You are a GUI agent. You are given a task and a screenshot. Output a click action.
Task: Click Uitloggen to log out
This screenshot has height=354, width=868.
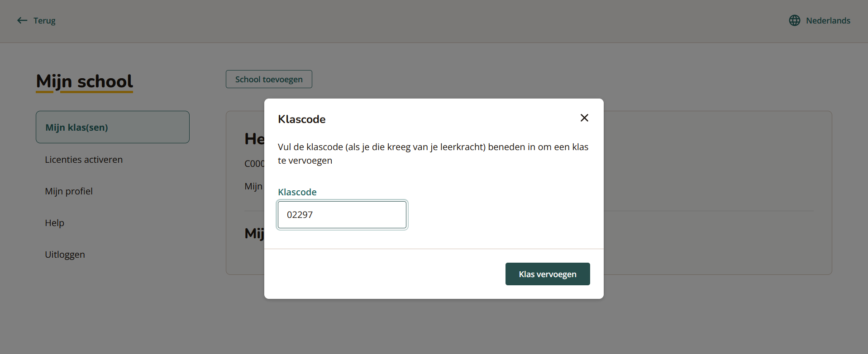tap(65, 254)
